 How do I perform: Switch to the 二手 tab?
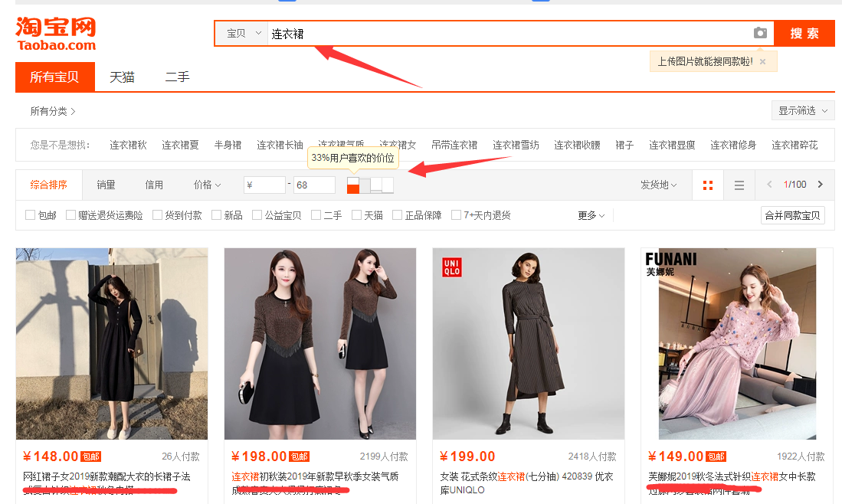point(177,77)
